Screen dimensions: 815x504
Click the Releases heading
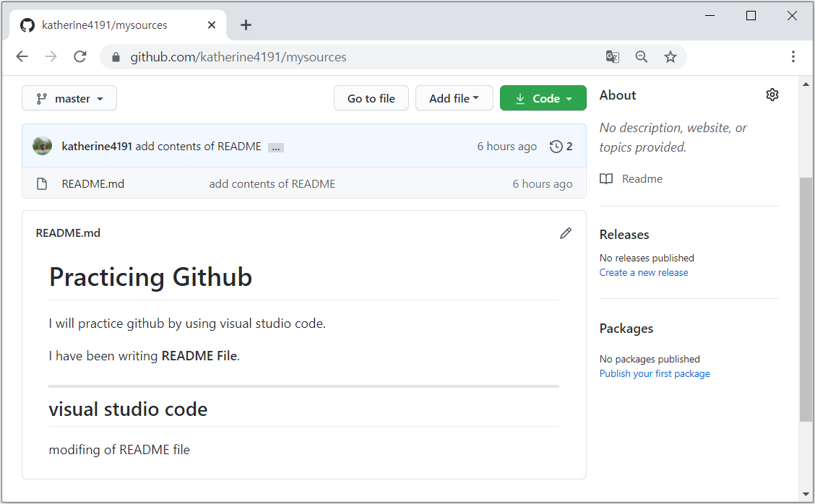click(624, 235)
